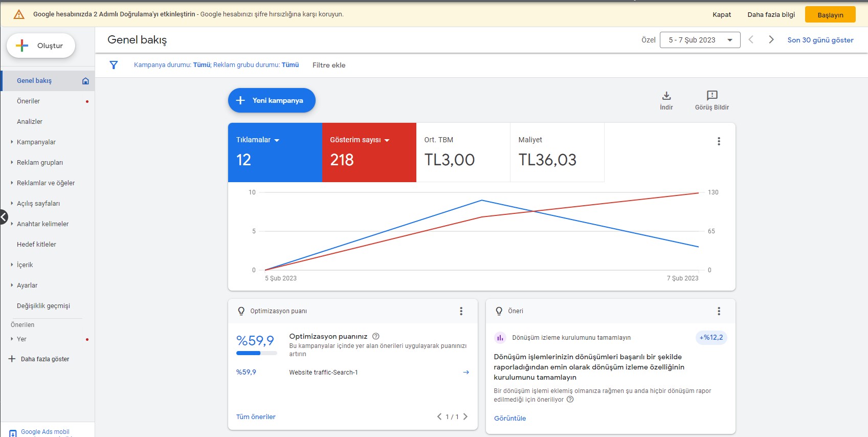Open the date range dropdown 5 - 7 Şub 2023
The width and height of the screenshot is (868, 437).
pyautogui.click(x=700, y=40)
